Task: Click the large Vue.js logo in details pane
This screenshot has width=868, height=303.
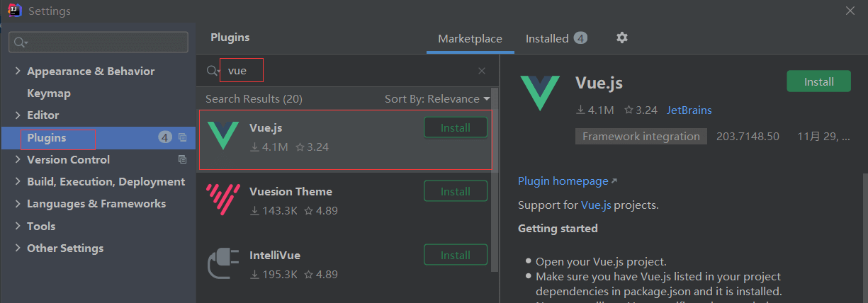Action: (x=540, y=93)
